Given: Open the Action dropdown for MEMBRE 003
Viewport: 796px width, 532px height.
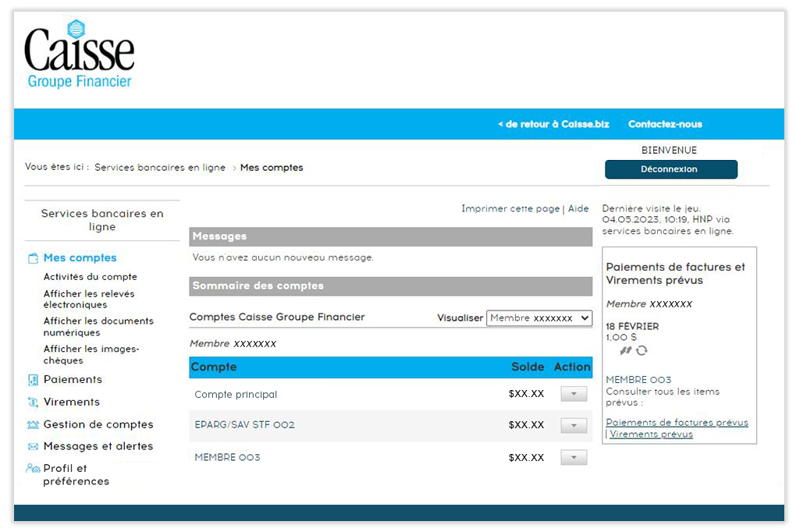Looking at the screenshot, I should pos(574,457).
